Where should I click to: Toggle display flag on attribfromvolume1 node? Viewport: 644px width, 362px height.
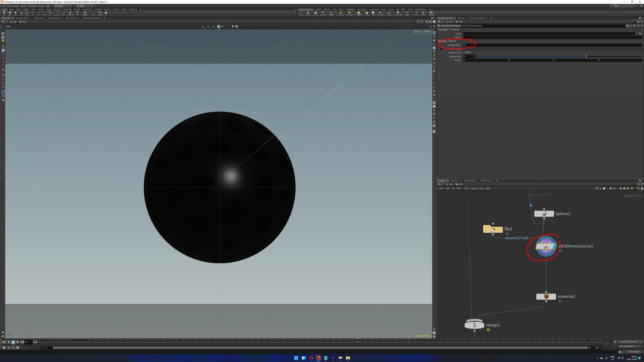point(554,246)
